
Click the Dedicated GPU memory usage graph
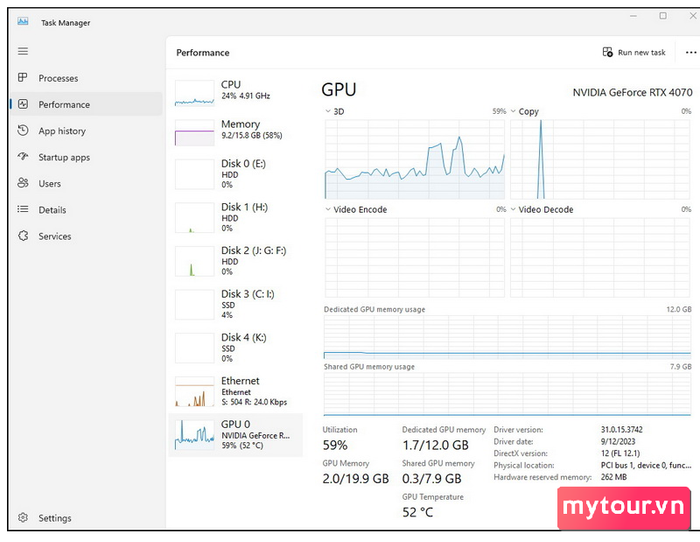(x=507, y=338)
